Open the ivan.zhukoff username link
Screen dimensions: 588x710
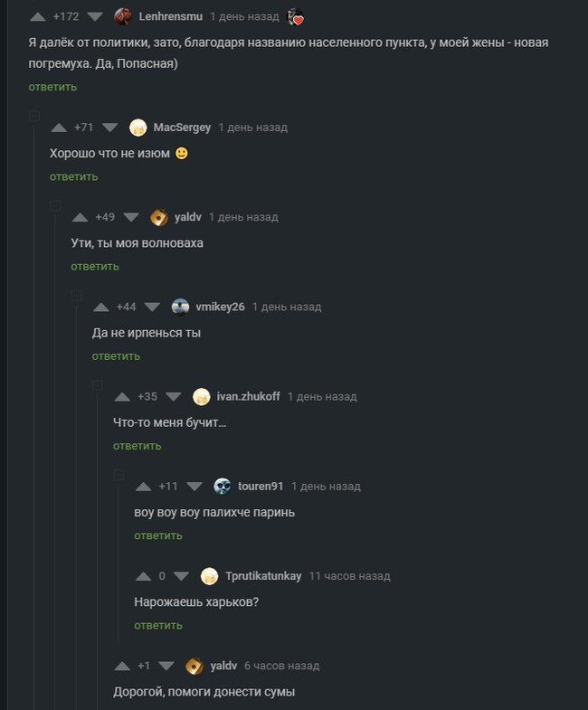pos(248,396)
